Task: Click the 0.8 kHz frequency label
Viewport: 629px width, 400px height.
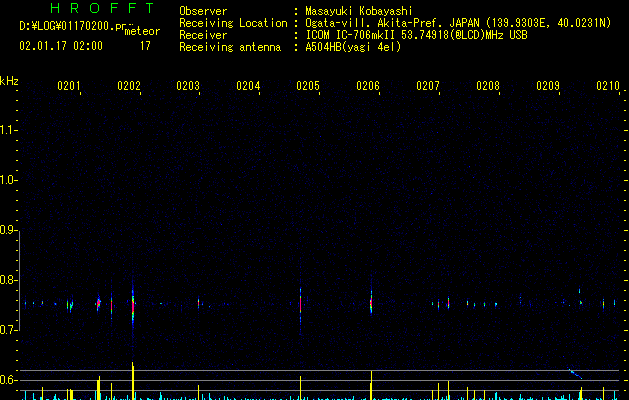Action: [x=7, y=280]
